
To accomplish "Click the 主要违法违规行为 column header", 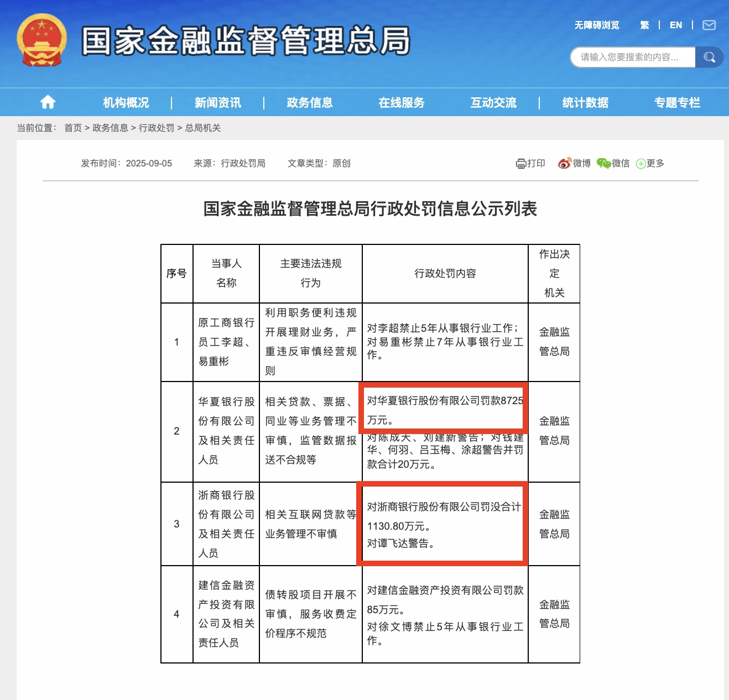I will click(x=311, y=274).
